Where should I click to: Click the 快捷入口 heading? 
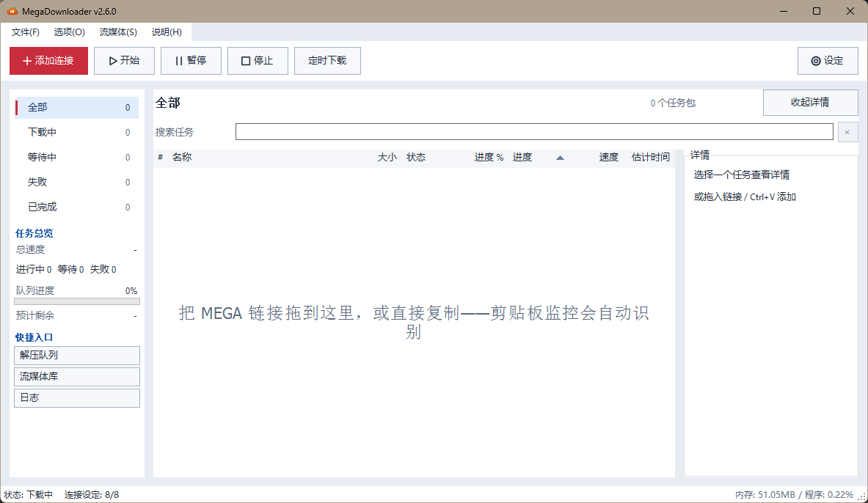tap(34, 337)
